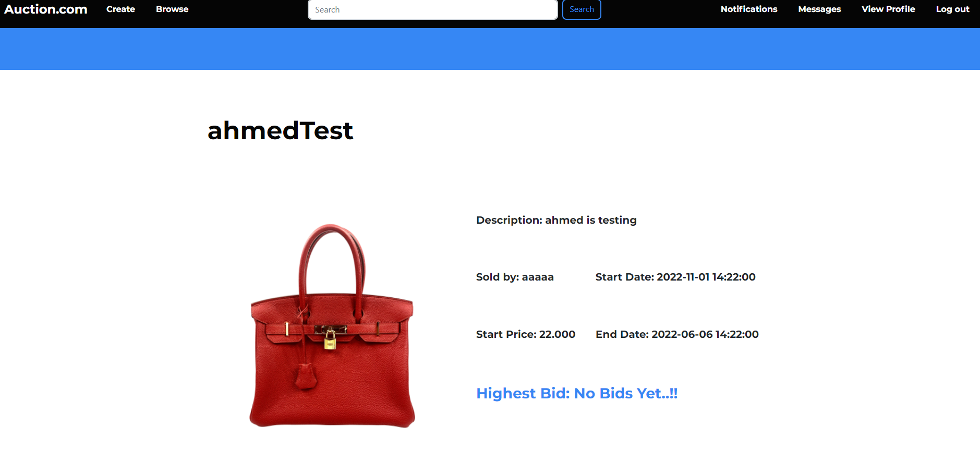The height and width of the screenshot is (474, 980).
Task: Click Log out
Action: (952, 9)
